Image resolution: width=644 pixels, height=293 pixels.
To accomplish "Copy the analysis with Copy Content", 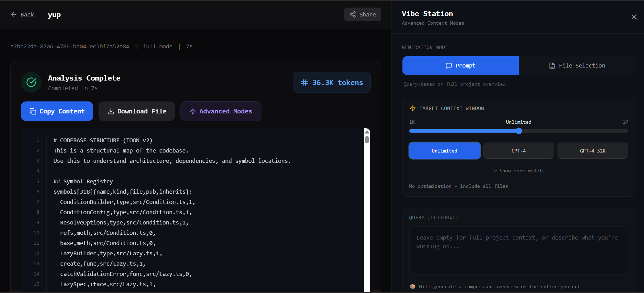I will [57, 111].
